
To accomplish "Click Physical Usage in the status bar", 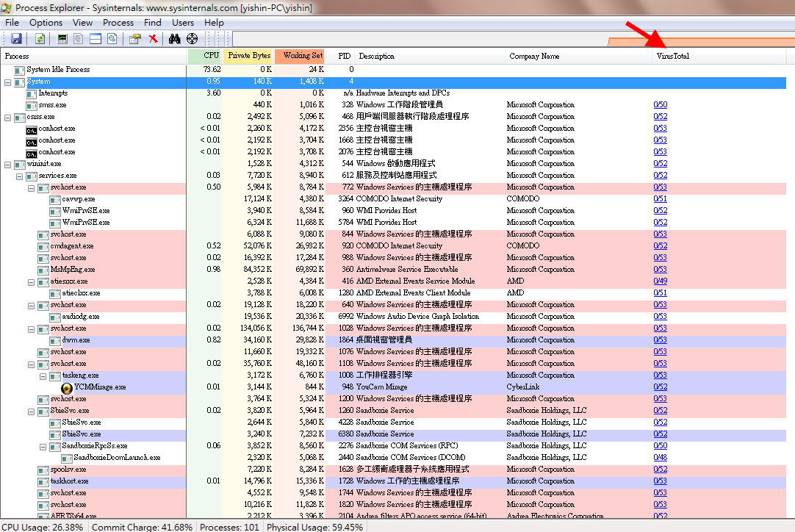I will [315, 527].
